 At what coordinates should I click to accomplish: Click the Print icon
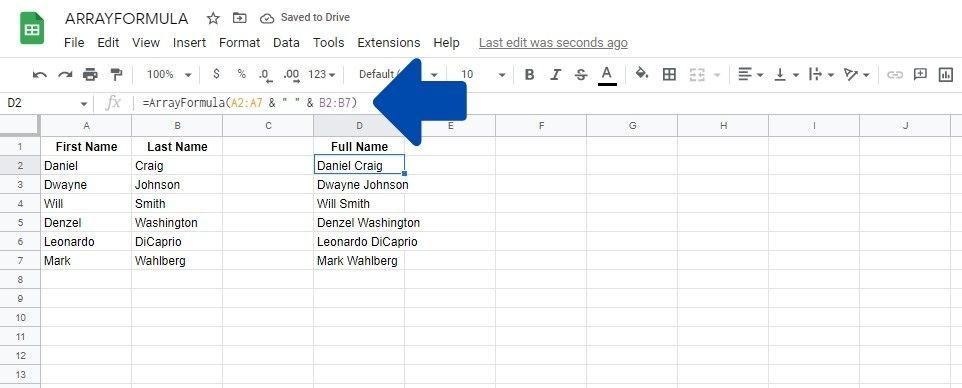90,75
